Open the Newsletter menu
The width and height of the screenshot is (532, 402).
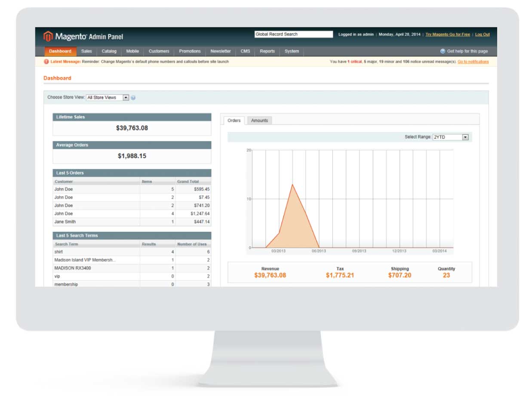[221, 51]
